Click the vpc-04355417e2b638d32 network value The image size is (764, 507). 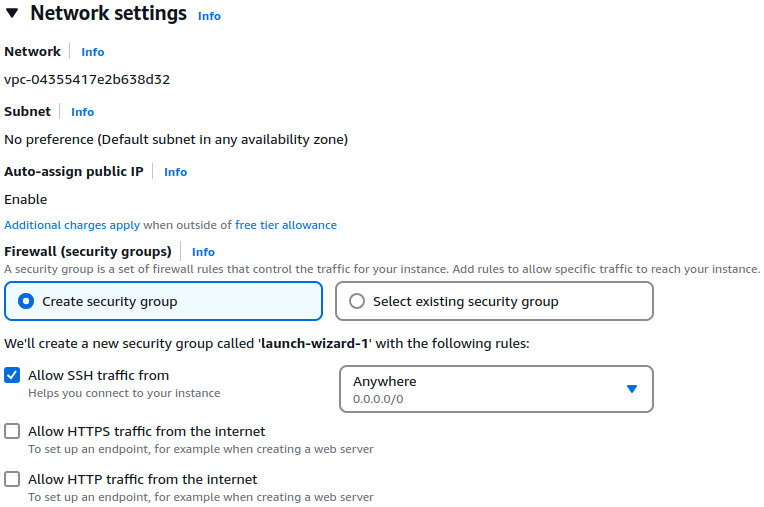(x=87, y=79)
